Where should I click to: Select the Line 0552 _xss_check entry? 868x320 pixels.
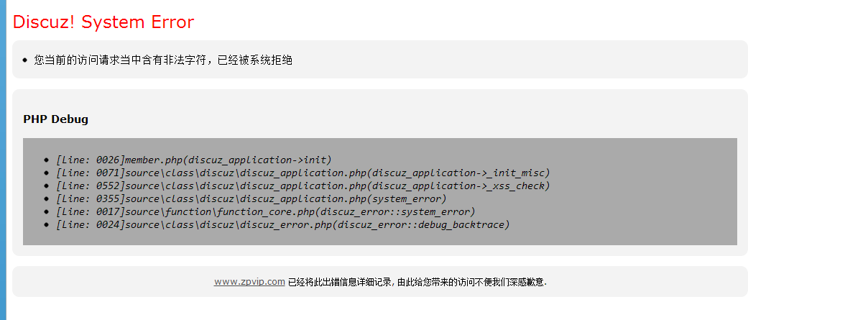coord(303,186)
